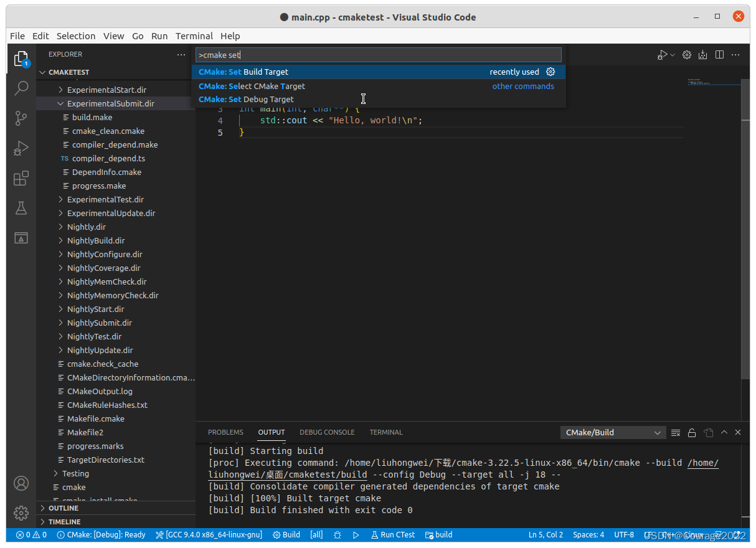Open the Selection menu
This screenshot has width=756, height=548.
point(76,36)
